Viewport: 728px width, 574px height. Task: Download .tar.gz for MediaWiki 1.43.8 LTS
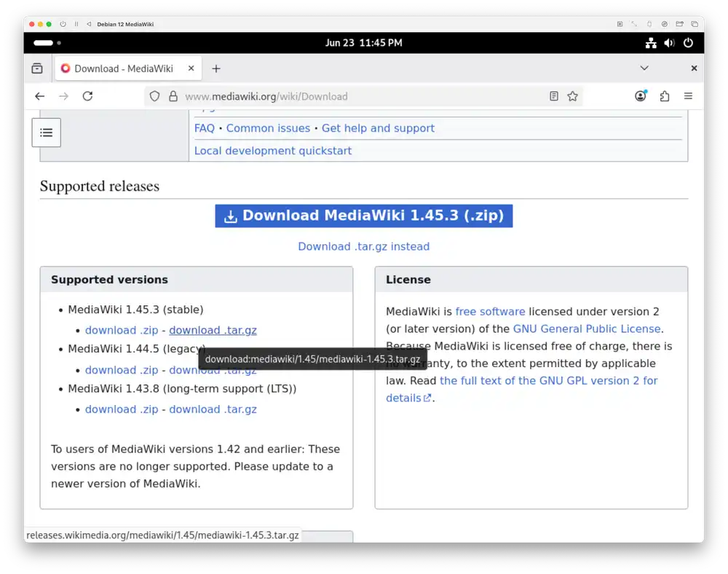[x=213, y=409]
